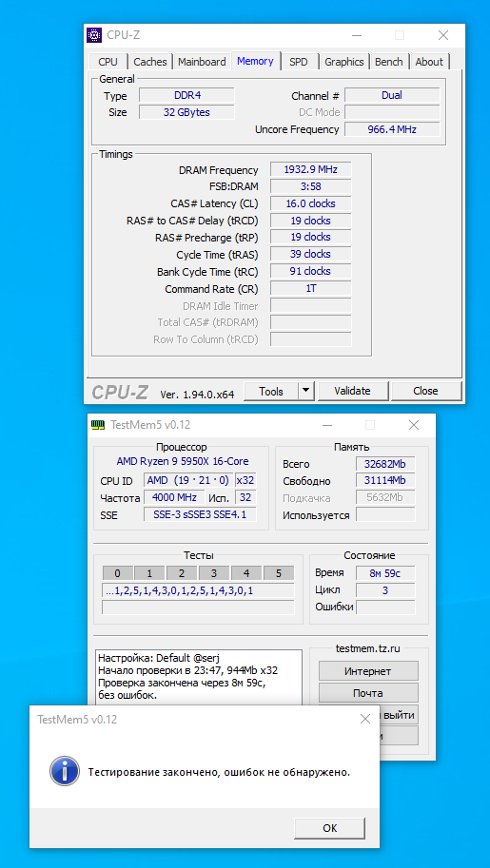
Task: Open the Graphics tab
Action: tap(344, 62)
